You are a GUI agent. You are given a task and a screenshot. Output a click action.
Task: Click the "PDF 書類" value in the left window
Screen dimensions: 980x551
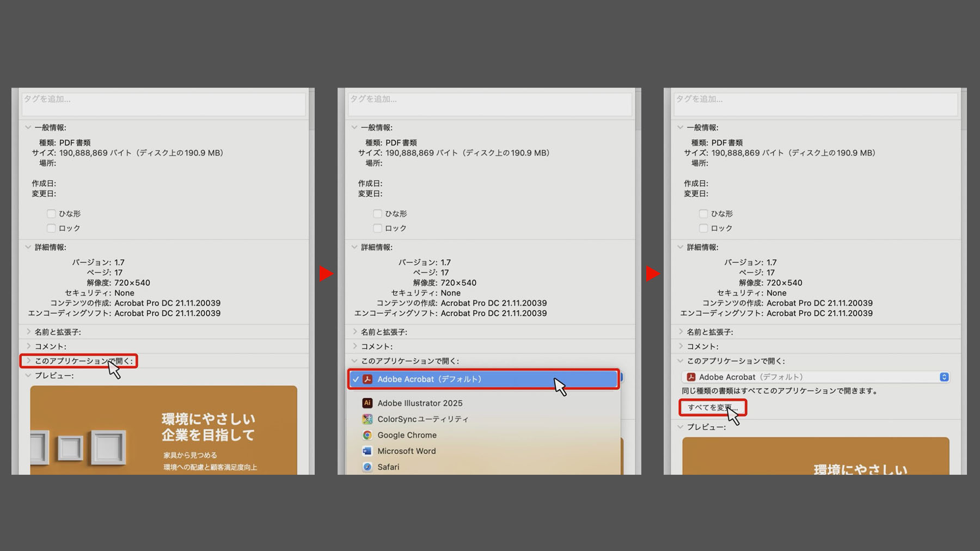pos(75,143)
